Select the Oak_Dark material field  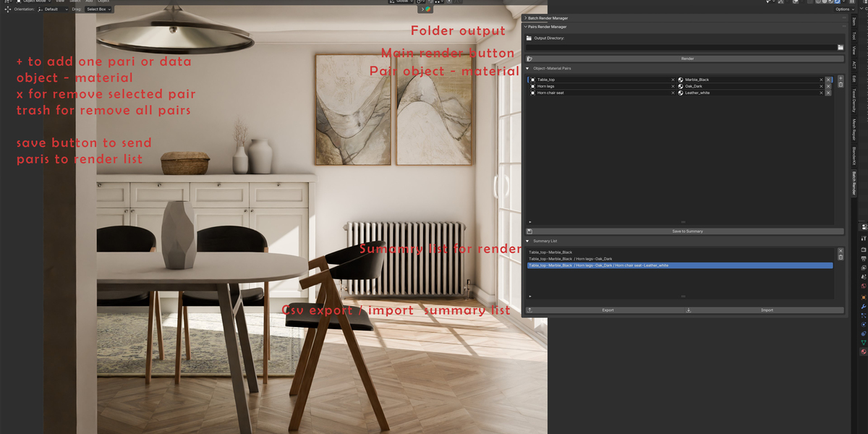751,86
